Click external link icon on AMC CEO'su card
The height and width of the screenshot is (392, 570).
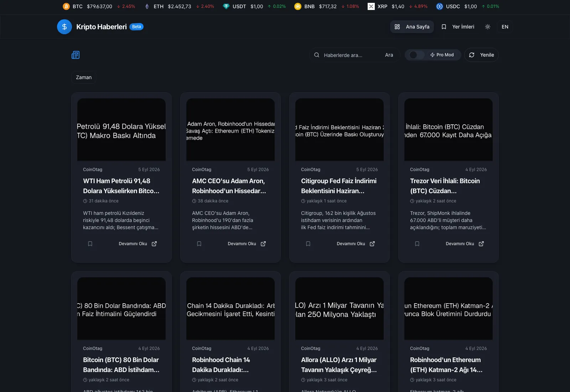coord(263,244)
